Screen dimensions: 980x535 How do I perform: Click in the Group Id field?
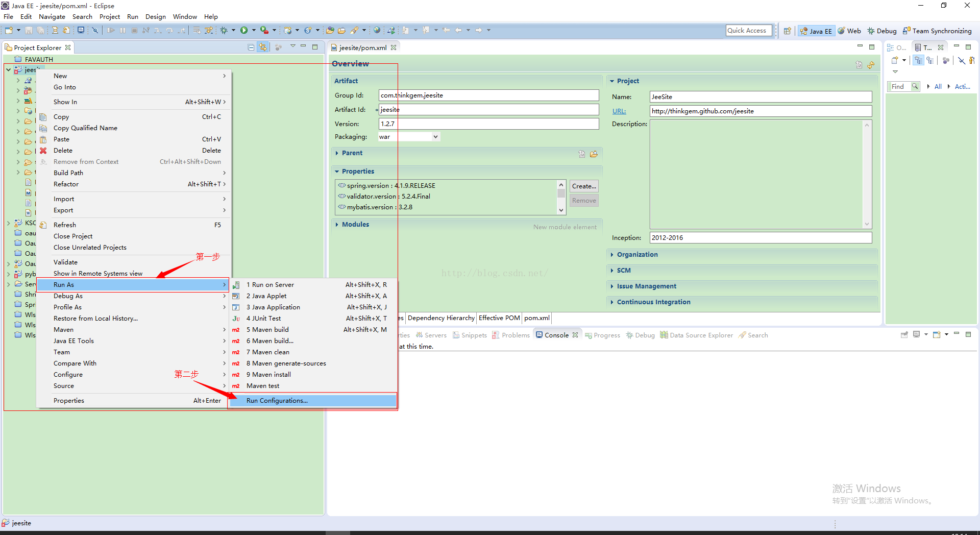click(488, 95)
